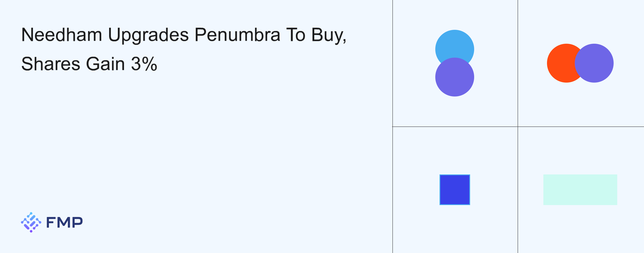This screenshot has height=253, width=644.
Task: Click the FMP diamond logo icon
Action: [31, 222]
